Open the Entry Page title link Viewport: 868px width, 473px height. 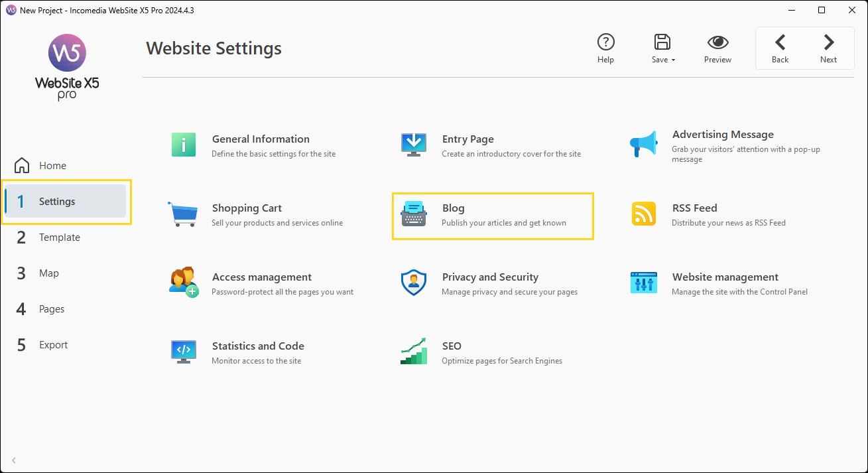(468, 139)
